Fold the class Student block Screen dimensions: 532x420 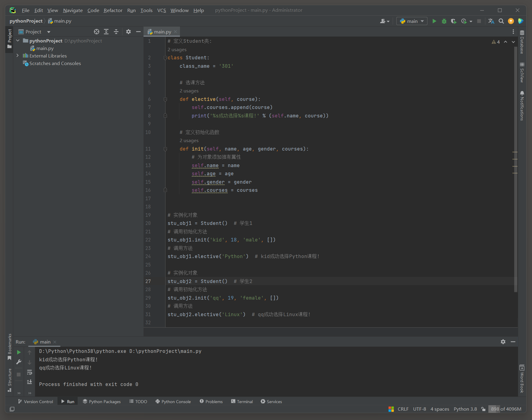[x=165, y=58]
